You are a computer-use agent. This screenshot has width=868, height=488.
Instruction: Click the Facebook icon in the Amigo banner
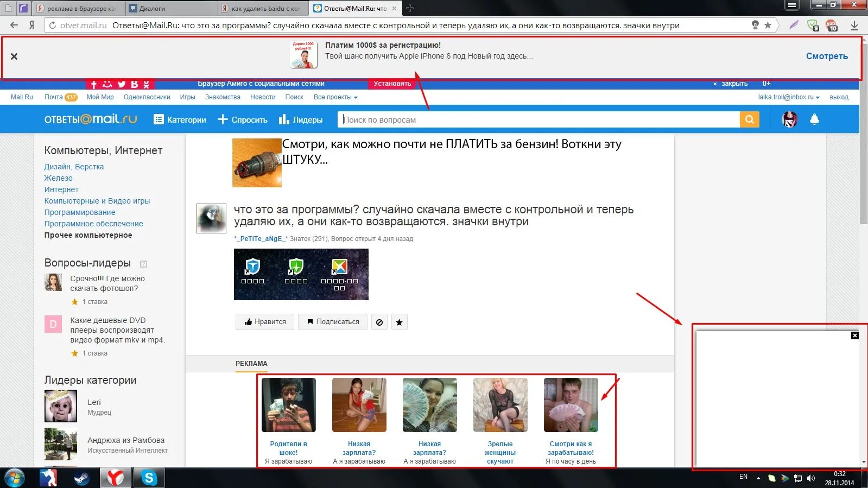[x=94, y=84]
